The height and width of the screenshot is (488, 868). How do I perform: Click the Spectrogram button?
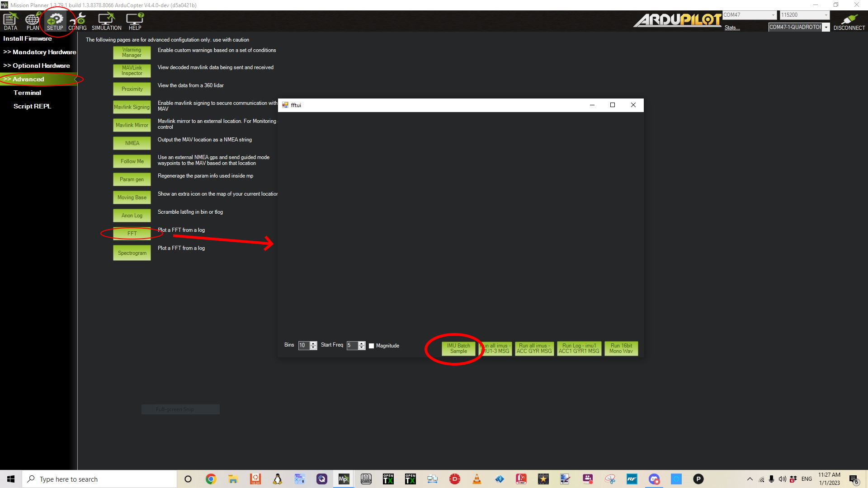pyautogui.click(x=132, y=253)
